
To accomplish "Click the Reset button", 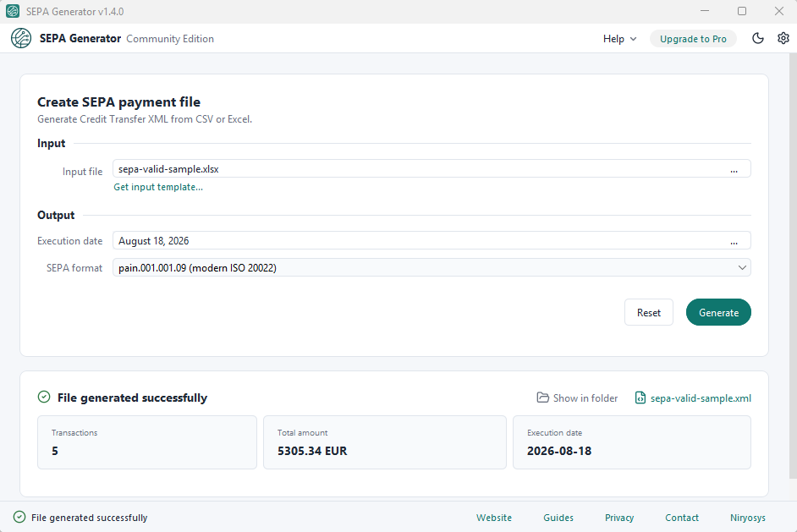I will (649, 312).
